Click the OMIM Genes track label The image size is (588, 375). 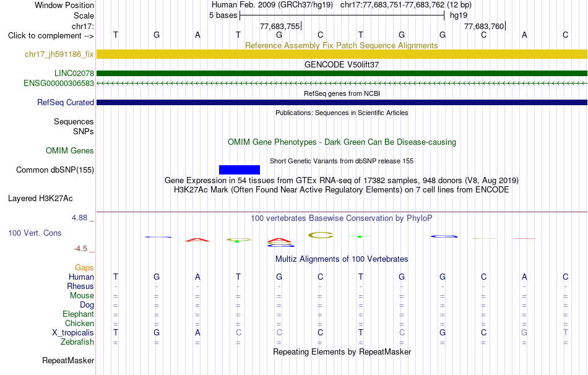[x=70, y=151]
